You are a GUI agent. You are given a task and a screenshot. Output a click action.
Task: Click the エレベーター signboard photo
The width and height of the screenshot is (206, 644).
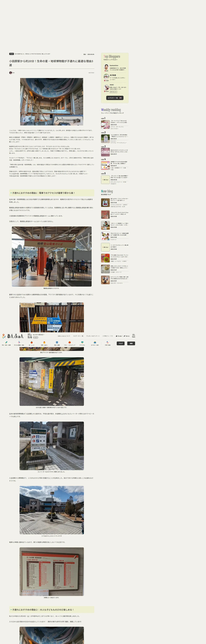pos(52,446)
